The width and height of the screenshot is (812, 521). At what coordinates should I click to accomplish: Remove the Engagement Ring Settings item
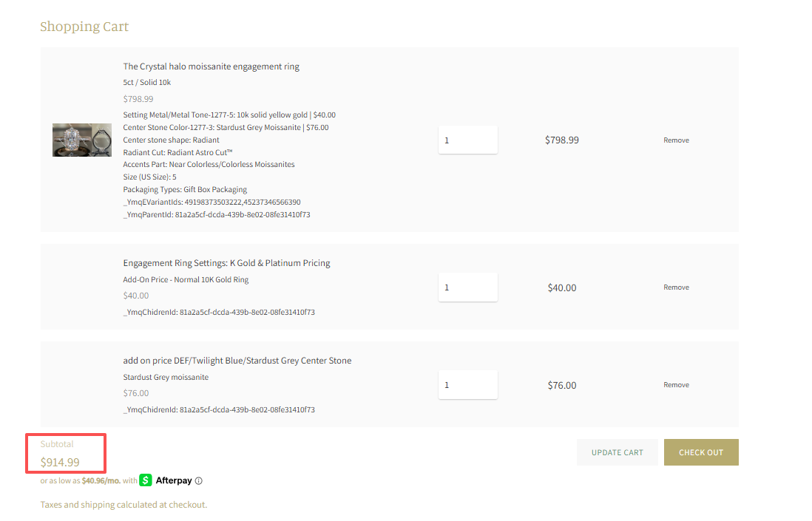coord(676,287)
